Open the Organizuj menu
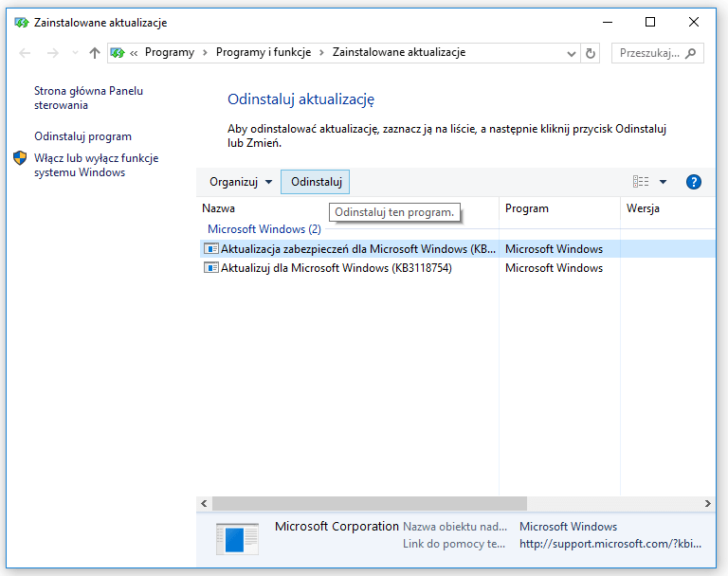The width and height of the screenshot is (728, 576). point(241,182)
